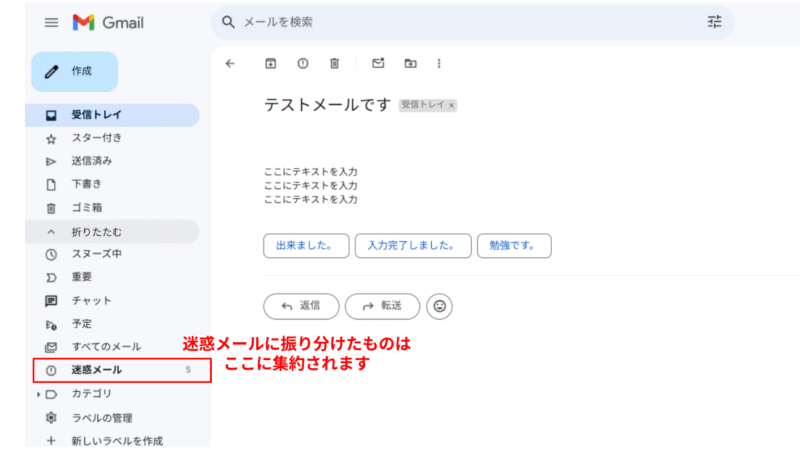
Task: Click the move-to folder icon
Action: click(x=410, y=63)
